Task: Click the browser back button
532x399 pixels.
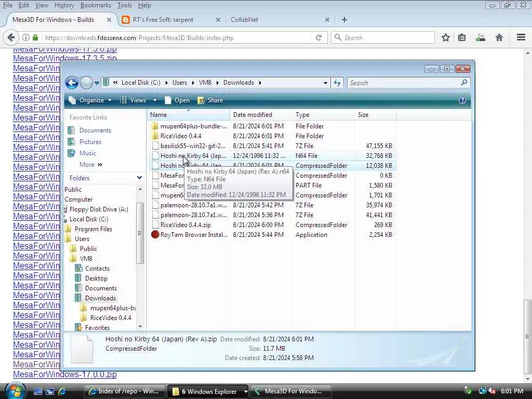Action: click(11, 37)
